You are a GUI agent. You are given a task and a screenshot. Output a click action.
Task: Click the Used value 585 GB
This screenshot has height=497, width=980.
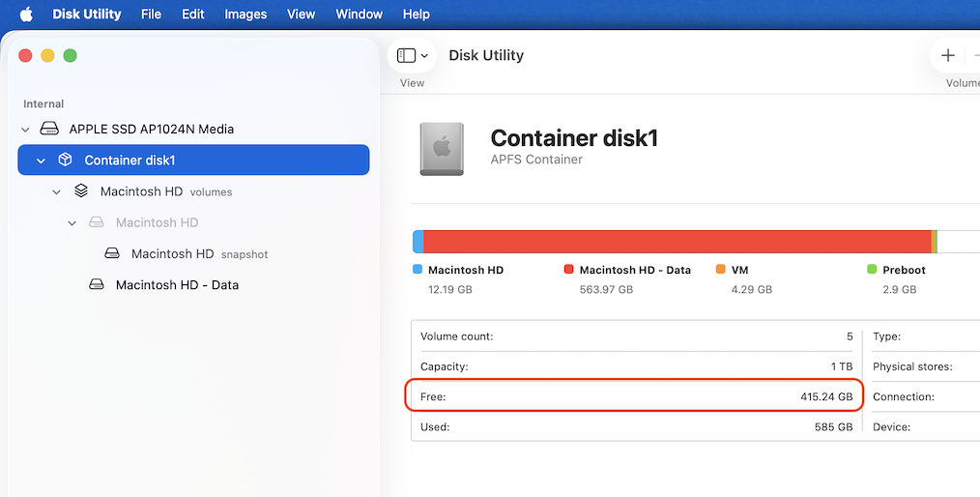click(x=834, y=427)
